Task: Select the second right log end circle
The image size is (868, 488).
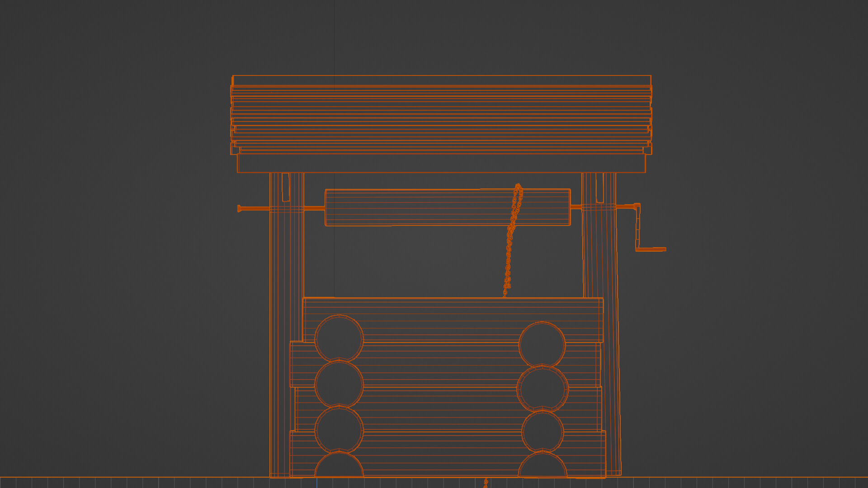Action: 542,389
